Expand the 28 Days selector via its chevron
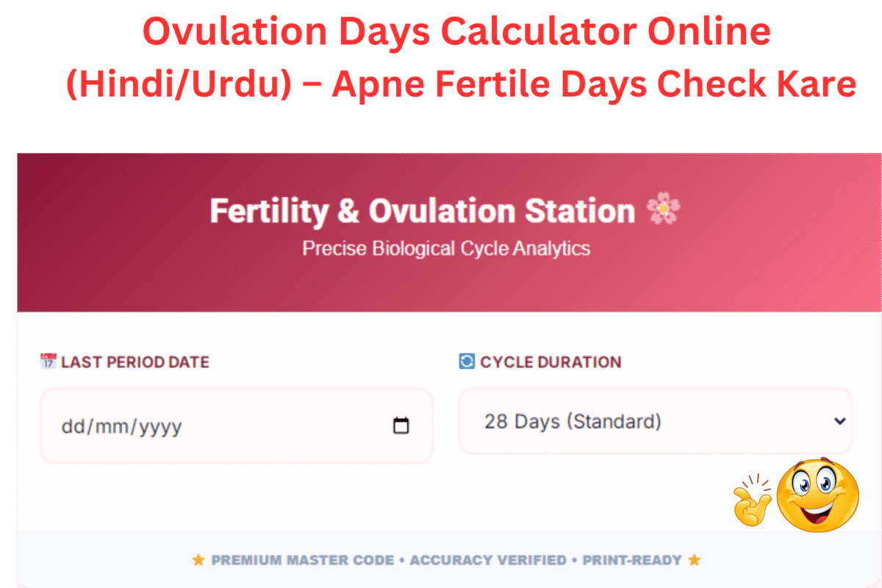The width and height of the screenshot is (882, 588). point(839,421)
